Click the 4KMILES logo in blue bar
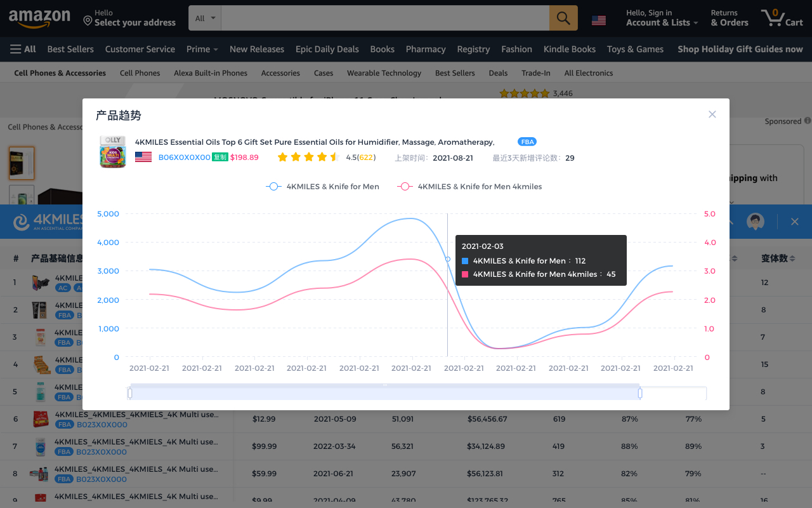The height and width of the screenshot is (508, 812). point(48,222)
